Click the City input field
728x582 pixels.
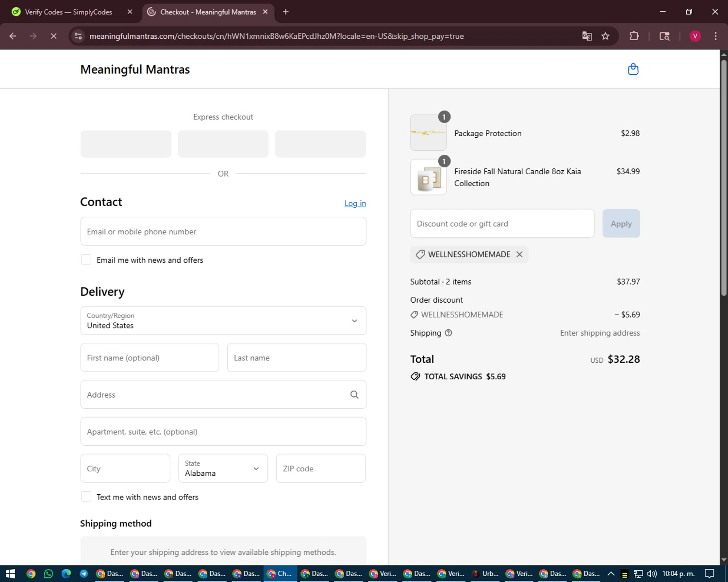click(x=125, y=469)
